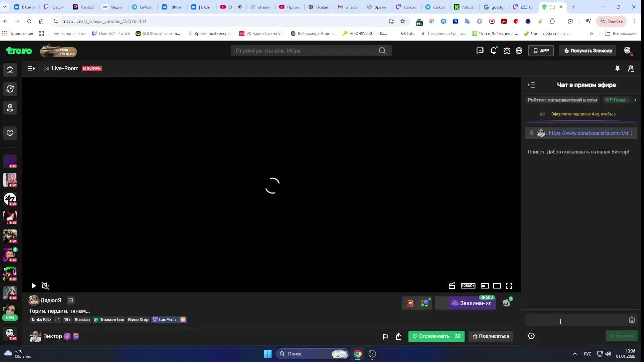Image resolution: width=644 pixels, height=362 pixels.
Task: Open the language globe menu
Action: [519, 51]
